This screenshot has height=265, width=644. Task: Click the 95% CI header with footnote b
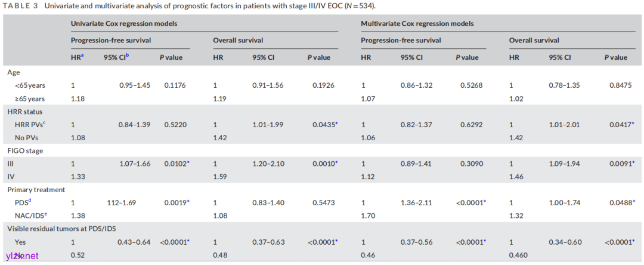click(x=117, y=57)
